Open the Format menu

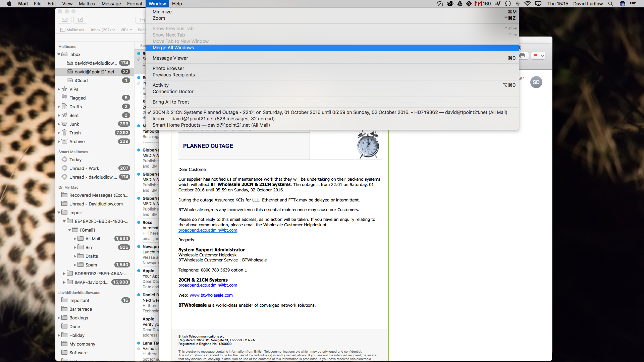135,4
